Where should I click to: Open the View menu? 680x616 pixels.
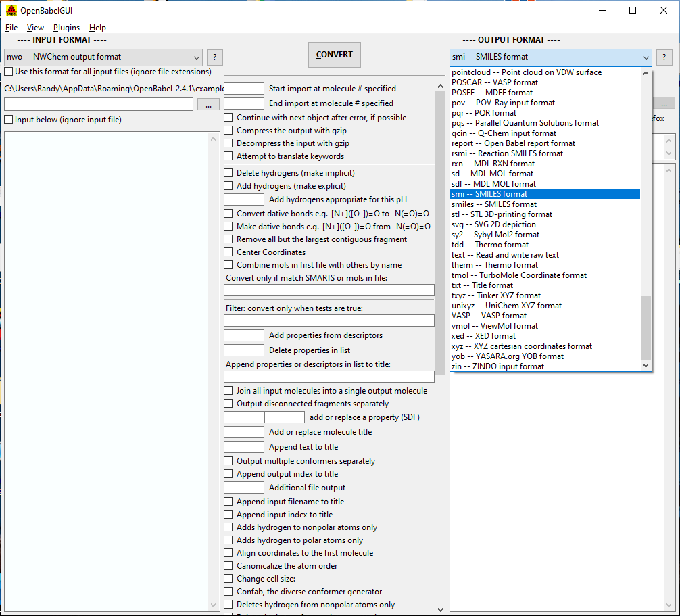coord(35,28)
